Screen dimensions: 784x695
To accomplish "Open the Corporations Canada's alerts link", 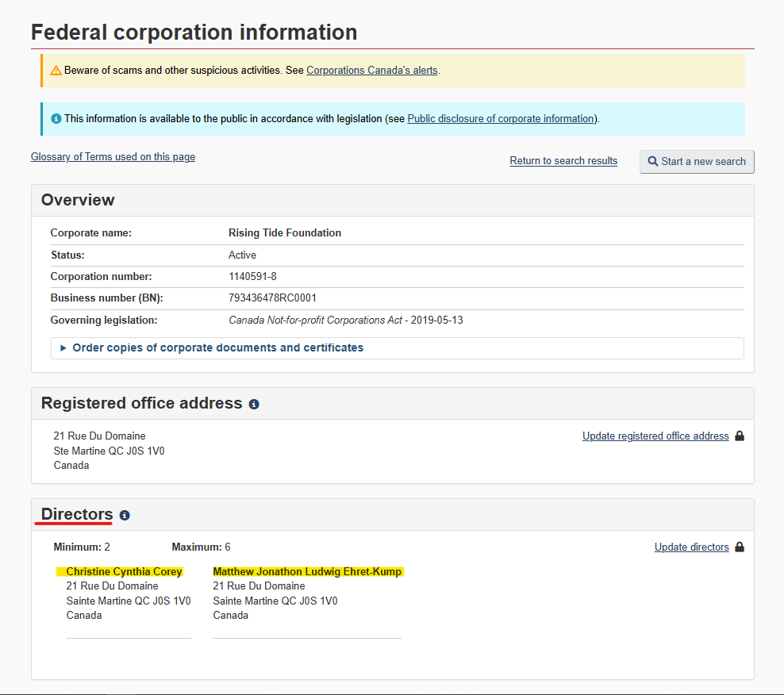I will pyautogui.click(x=371, y=71).
